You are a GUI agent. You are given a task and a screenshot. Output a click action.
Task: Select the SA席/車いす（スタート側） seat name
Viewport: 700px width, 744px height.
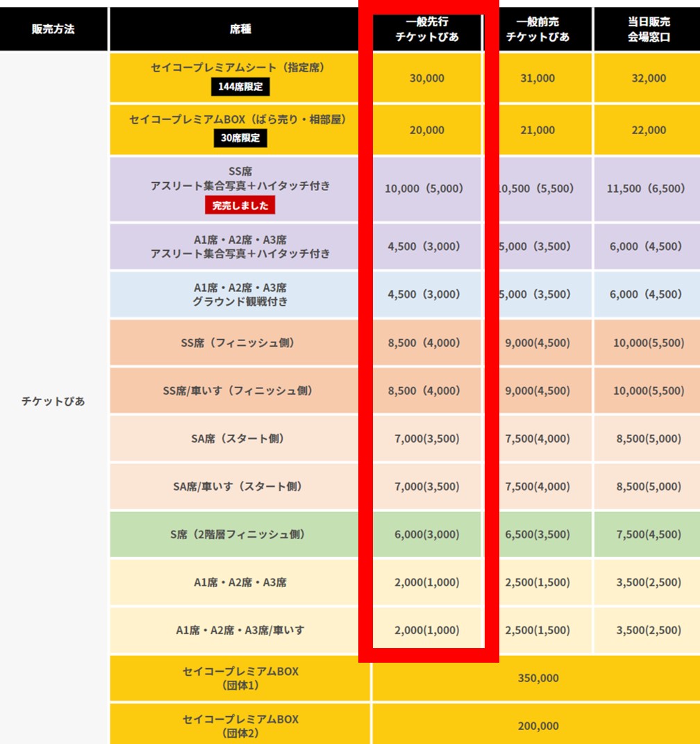click(237, 486)
